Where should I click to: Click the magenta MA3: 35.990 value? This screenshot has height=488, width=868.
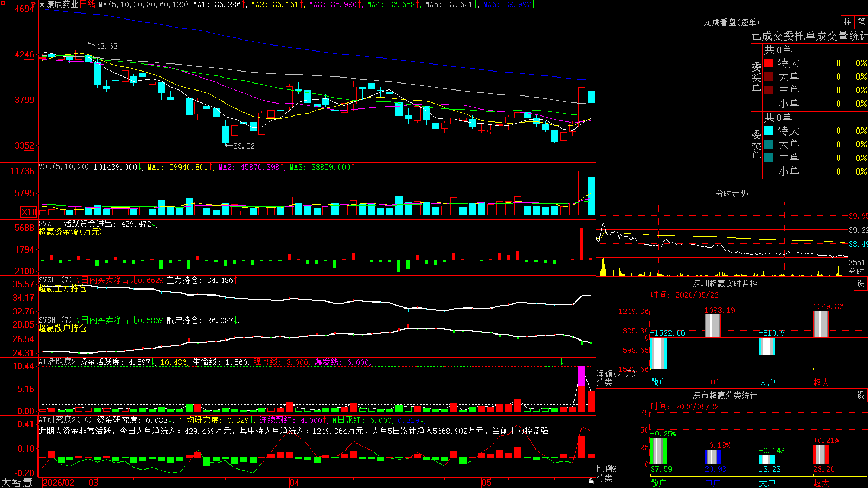click(x=333, y=4)
